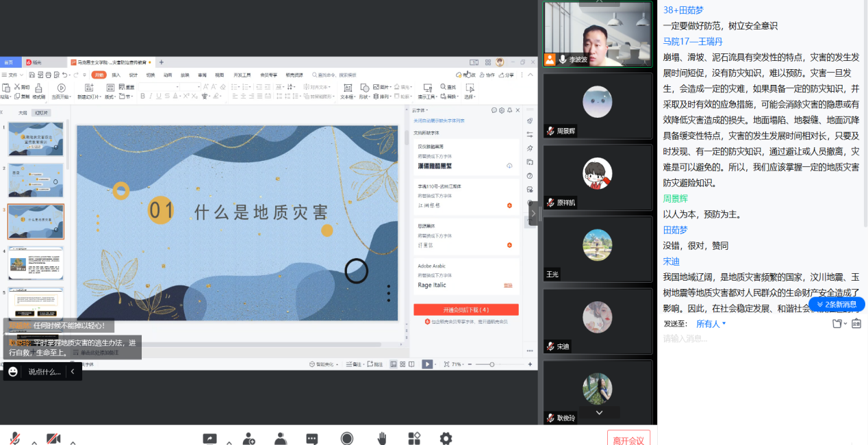
Task: Click the '离开会议' leave meeting button
Action: (628, 440)
